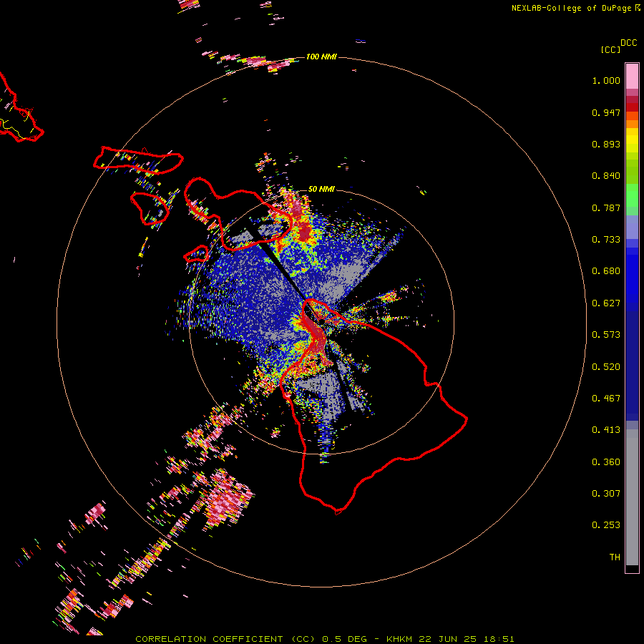This screenshot has width=644, height=644.
Task: Click the 0.573 scale value
Action: [x=606, y=335]
